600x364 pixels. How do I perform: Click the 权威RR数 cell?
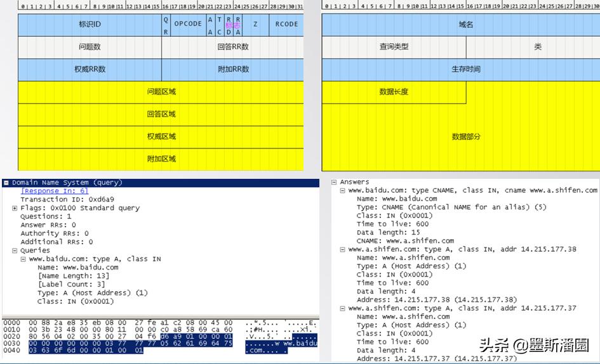coord(90,70)
